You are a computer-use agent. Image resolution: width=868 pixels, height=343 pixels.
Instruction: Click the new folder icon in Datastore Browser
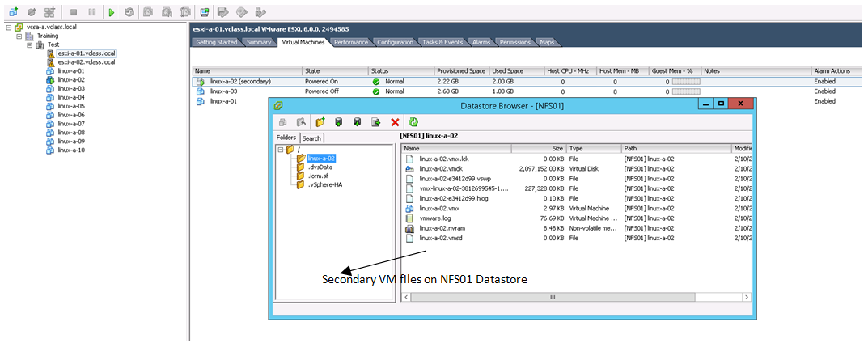coord(320,123)
